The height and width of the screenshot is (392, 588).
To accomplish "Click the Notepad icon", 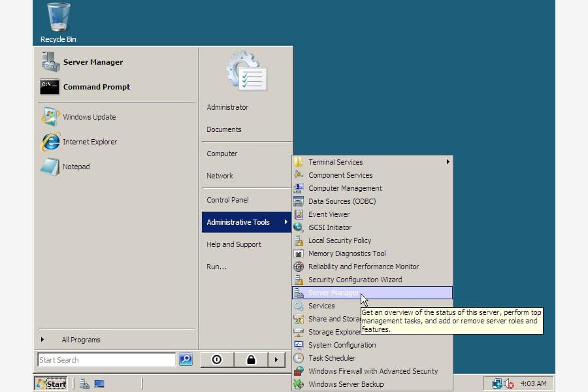I will pos(50,167).
